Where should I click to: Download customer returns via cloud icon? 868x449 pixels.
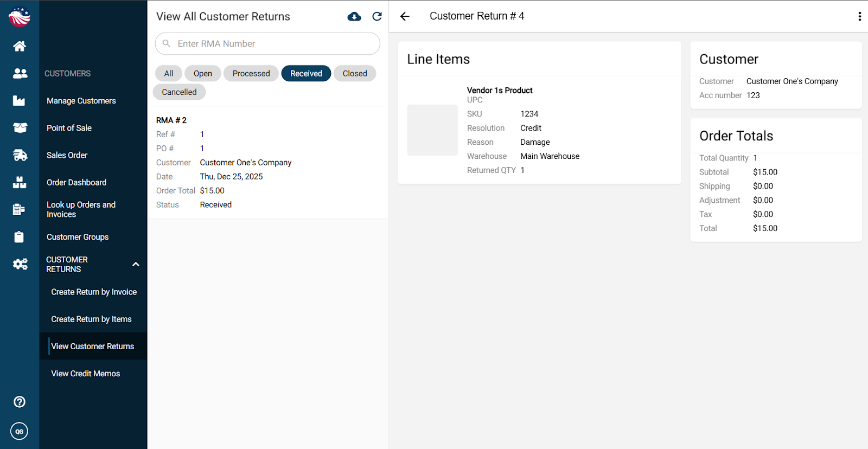[x=354, y=17]
